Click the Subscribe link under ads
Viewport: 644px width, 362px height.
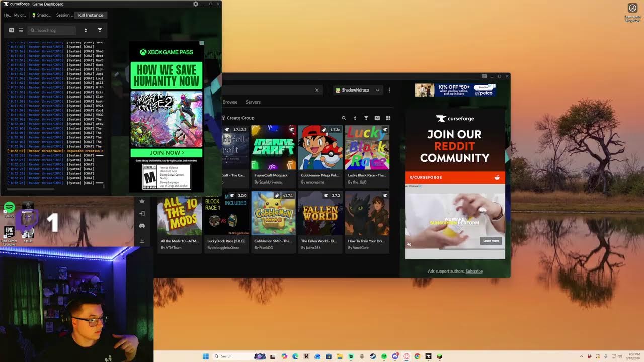(x=474, y=271)
